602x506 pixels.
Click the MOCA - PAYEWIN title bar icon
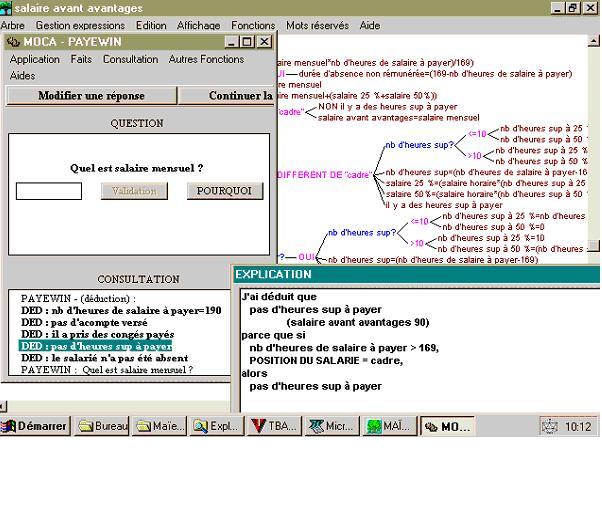[x=12, y=42]
